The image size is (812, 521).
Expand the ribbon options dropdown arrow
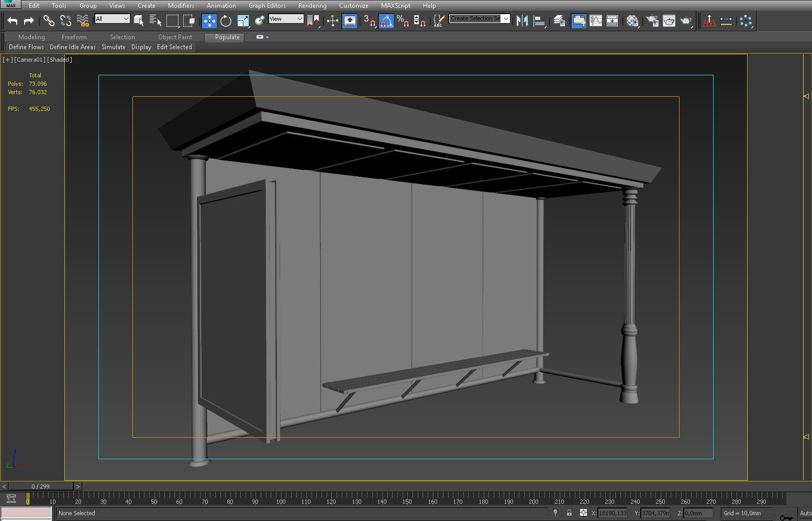tap(267, 37)
